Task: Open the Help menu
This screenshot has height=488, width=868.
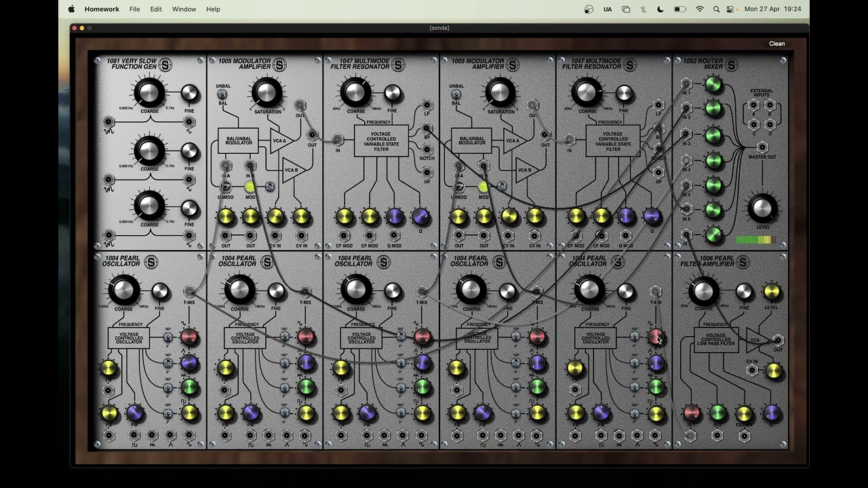Action: pyautogui.click(x=213, y=9)
